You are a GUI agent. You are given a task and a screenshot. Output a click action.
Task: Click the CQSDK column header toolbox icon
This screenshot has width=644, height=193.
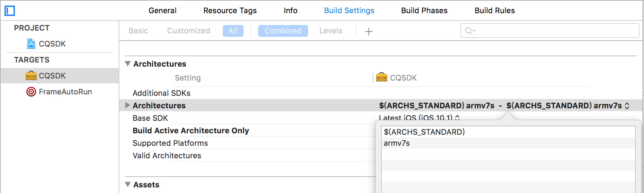tap(382, 77)
